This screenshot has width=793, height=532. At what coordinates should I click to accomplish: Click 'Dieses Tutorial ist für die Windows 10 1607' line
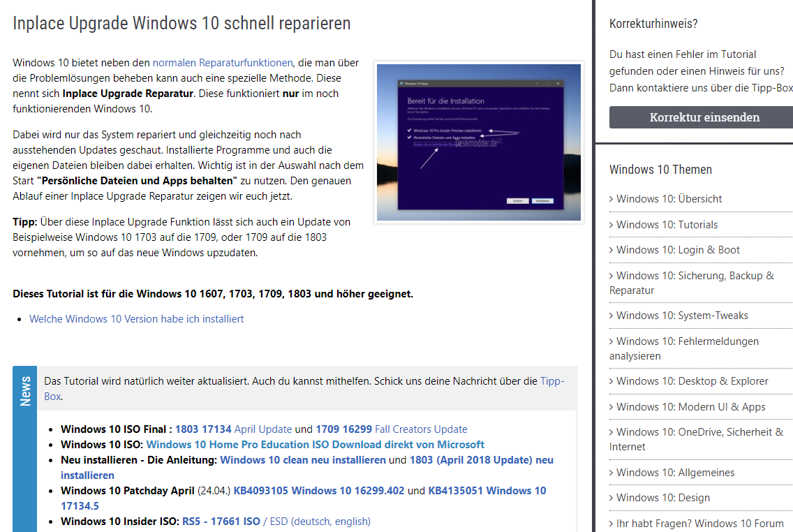click(213, 294)
